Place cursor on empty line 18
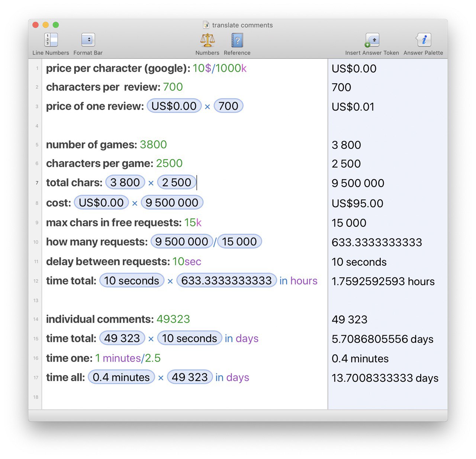 point(184,397)
